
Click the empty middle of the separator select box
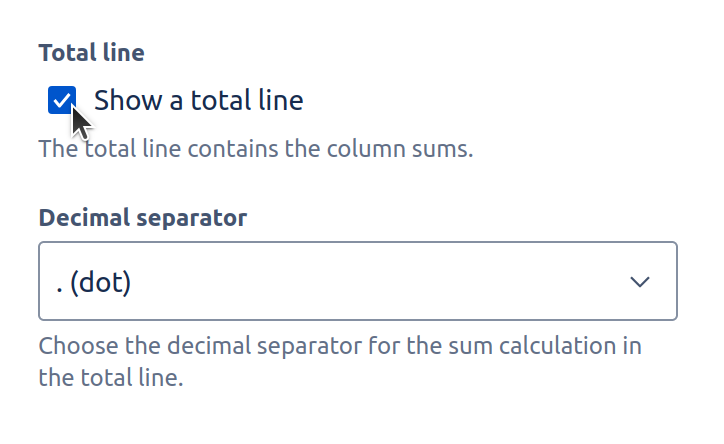click(380, 282)
